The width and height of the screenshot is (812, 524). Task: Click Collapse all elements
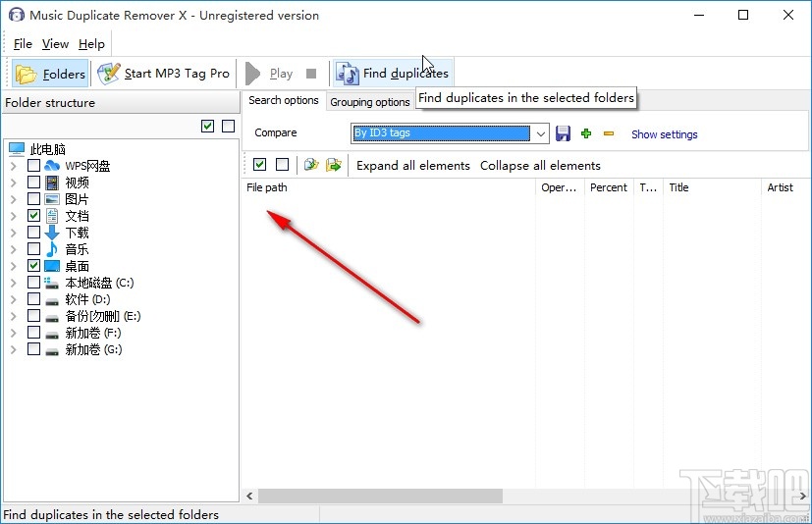(x=540, y=166)
